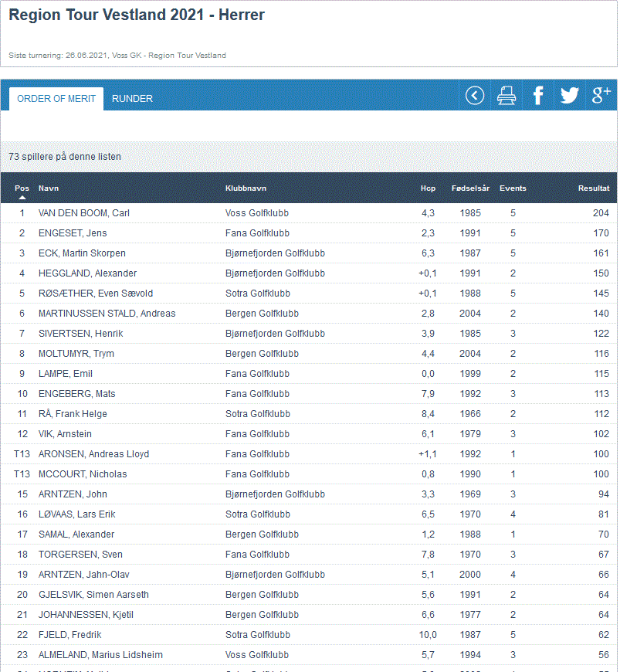The image size is (620, 672).
Task: Sort by Klubbnavn column header
Action: point(246,188)
